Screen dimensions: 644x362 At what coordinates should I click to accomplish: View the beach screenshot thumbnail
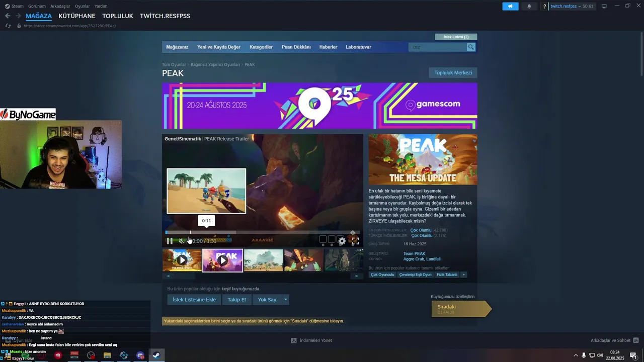(x=263, y=260)
